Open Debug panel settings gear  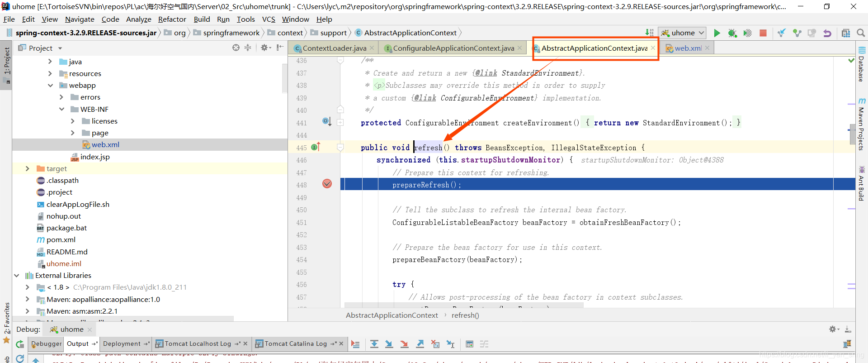(834, 329)
